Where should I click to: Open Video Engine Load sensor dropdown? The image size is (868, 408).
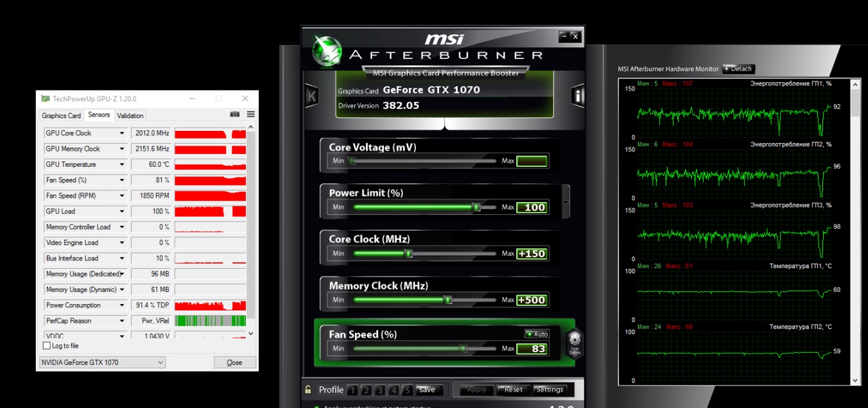click(122, 242)
